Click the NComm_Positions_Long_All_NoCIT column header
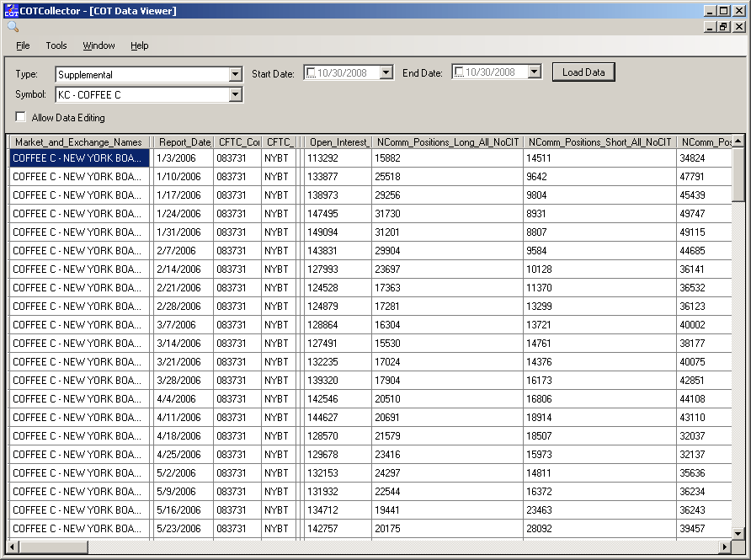This screenshot has height=560, width=751. pyautogui.click(x=447, y=141)
